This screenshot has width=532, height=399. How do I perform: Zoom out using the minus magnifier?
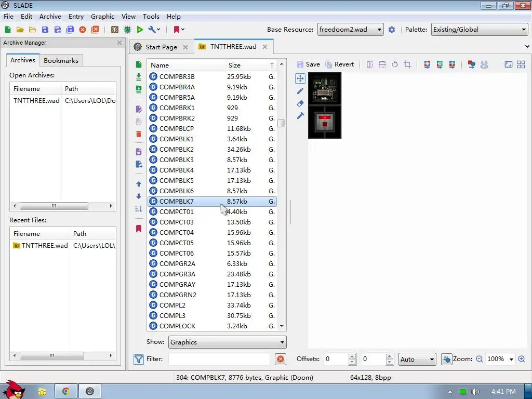click(x=479, y=359)
